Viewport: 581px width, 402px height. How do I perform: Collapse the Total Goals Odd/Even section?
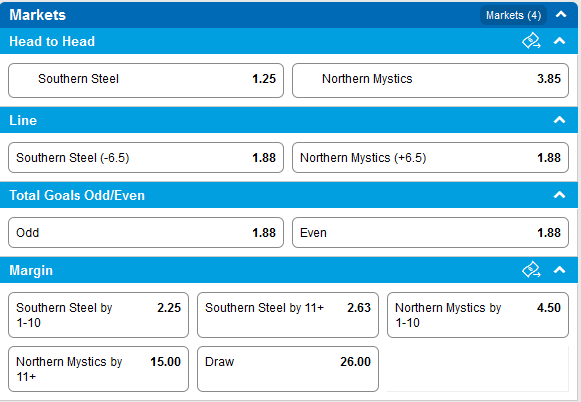click(x=560, y=195)
